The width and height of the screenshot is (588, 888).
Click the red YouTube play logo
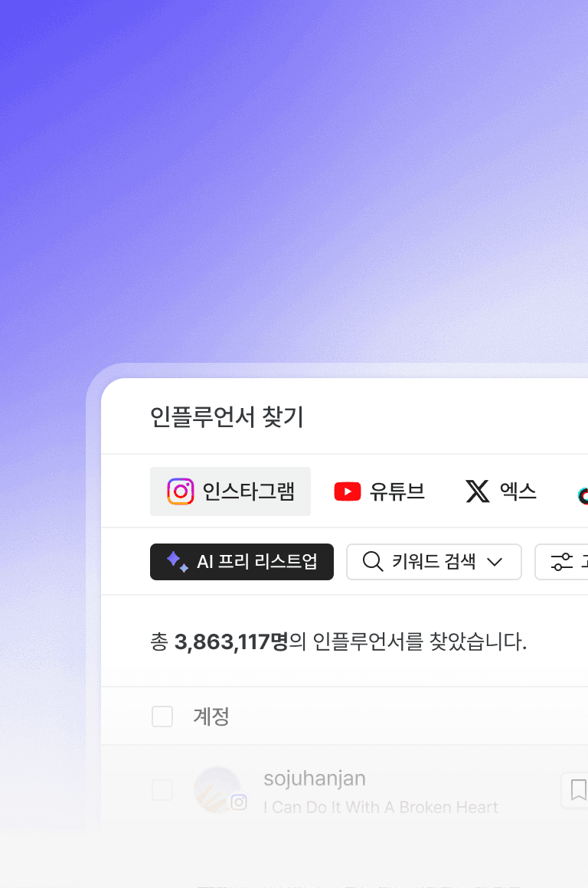tap(348, 491)
